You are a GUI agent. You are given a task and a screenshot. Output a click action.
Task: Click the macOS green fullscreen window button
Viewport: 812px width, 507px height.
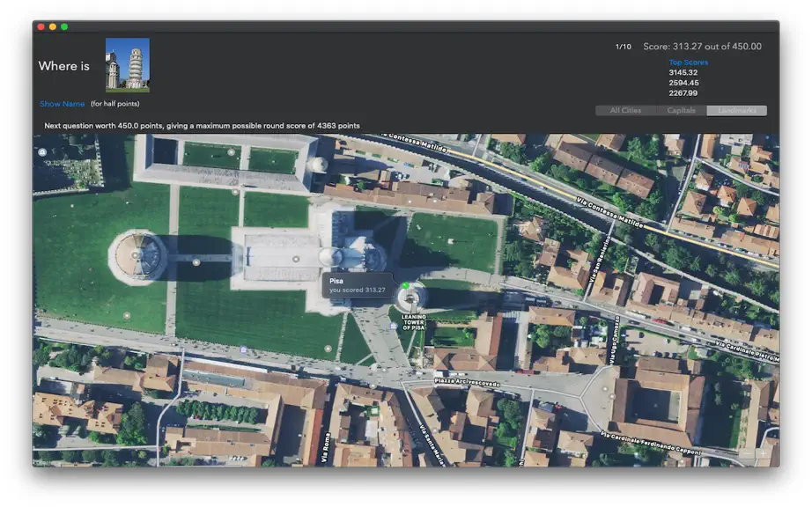click(64, 27)
